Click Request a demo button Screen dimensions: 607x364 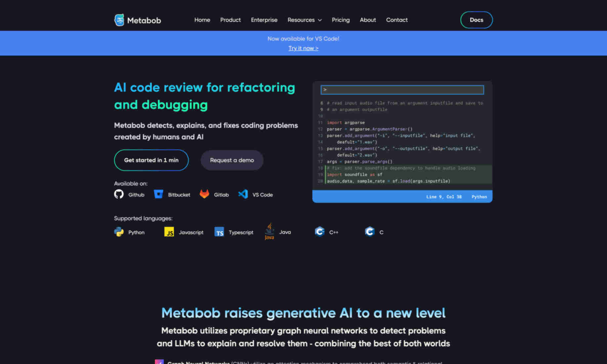coord(232,160)
